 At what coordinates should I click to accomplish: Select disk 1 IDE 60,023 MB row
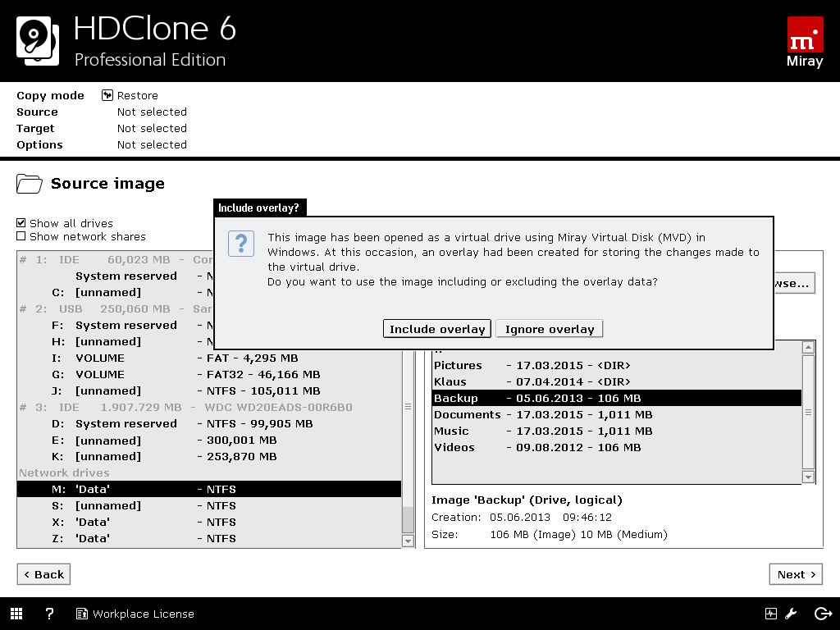(x=115, y=260)
